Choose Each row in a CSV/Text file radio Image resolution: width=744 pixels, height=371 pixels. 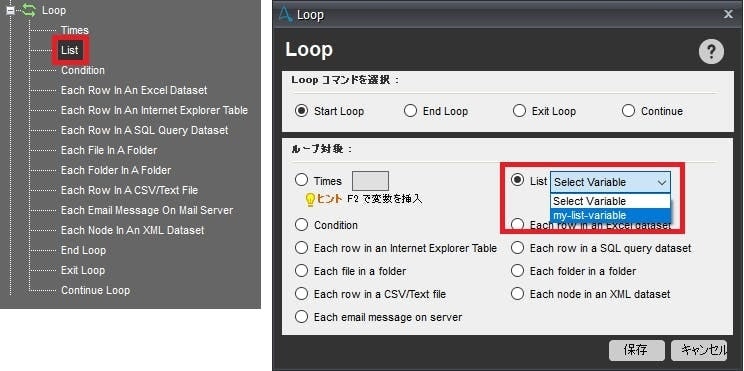(301, 294)
